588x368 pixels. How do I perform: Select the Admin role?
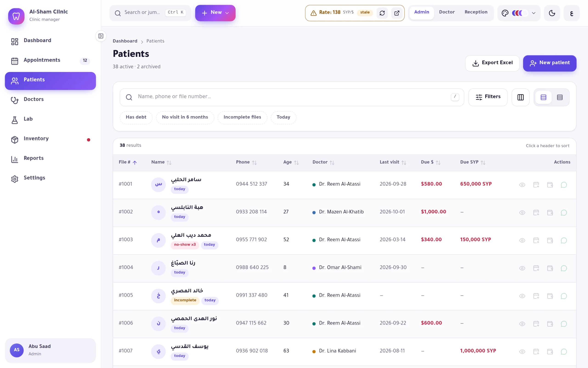click(421, 13)
